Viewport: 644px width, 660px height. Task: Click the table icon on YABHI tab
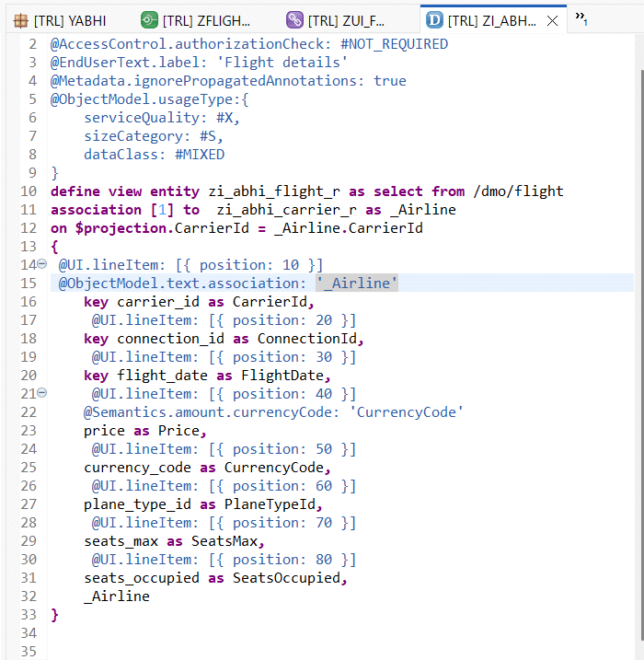20,19
